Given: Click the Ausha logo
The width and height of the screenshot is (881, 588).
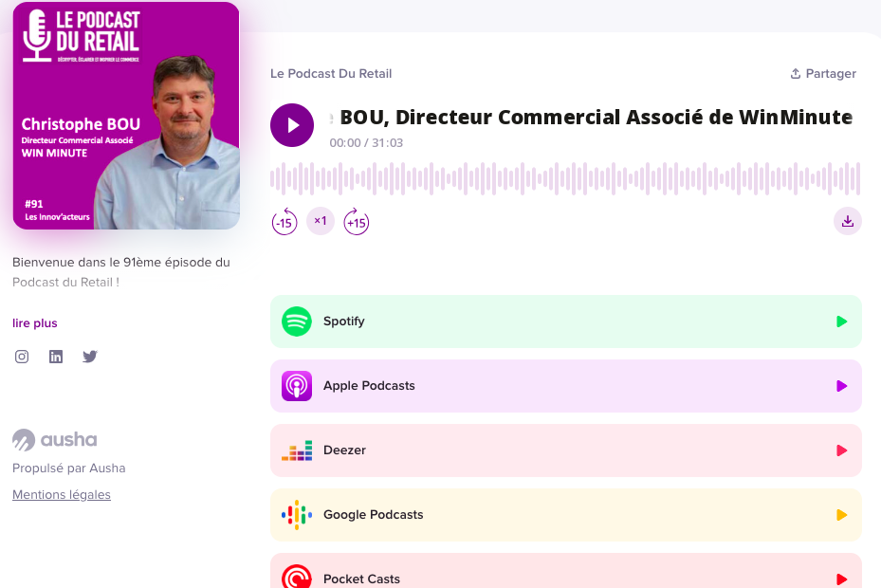Looking at the screenshot, I should (55, 440).
